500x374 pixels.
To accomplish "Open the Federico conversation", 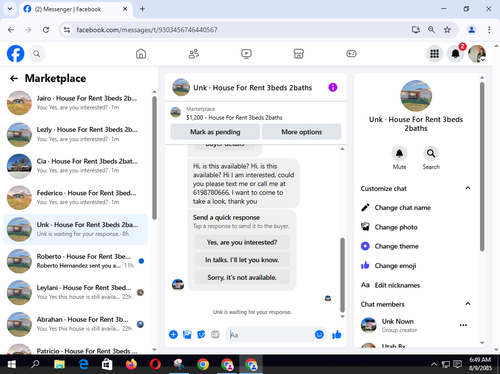I will click(75, 197).
